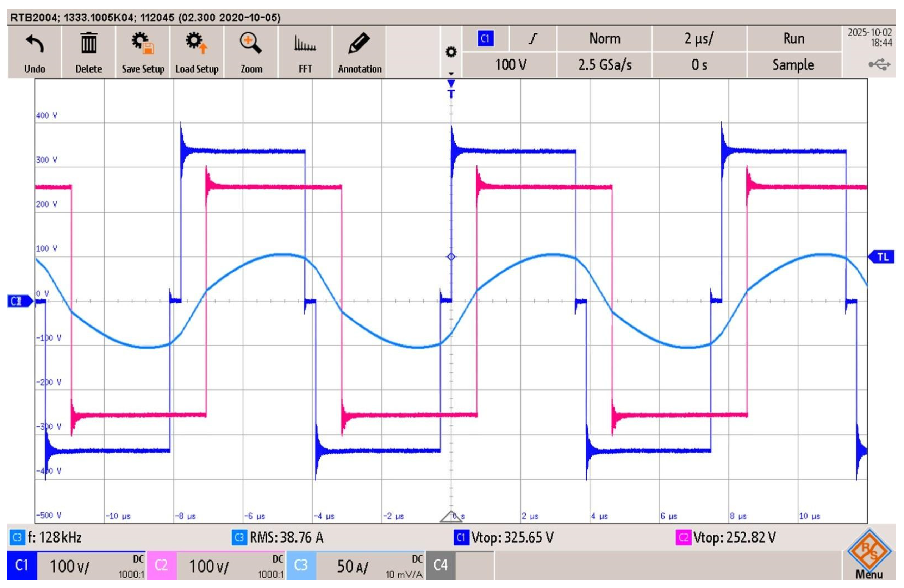Click the rising edge trigger slope button
The height and width of the screenshot is (588, 904).
click(533, 39)
